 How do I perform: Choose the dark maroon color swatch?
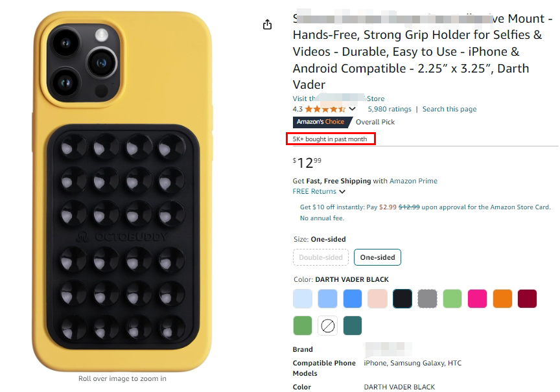tap(527, 299)
